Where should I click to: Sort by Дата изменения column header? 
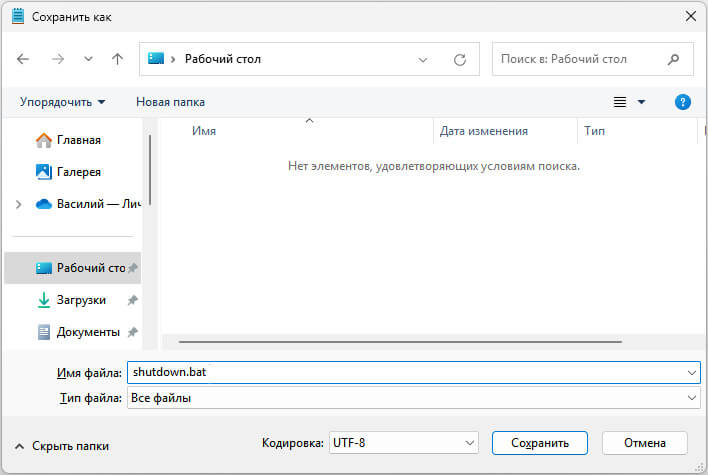click(x=483, y=131)
